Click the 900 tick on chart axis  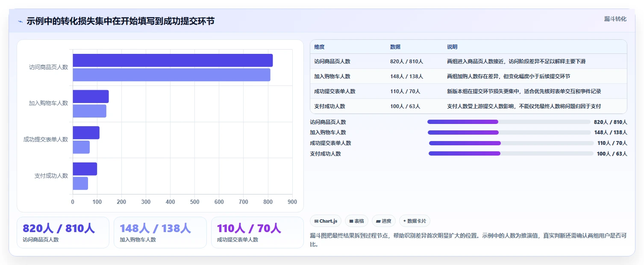(292, 202)
